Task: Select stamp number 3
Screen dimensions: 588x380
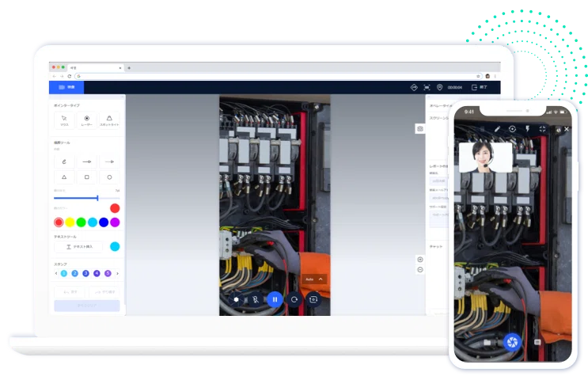Action: pos(85,273)
